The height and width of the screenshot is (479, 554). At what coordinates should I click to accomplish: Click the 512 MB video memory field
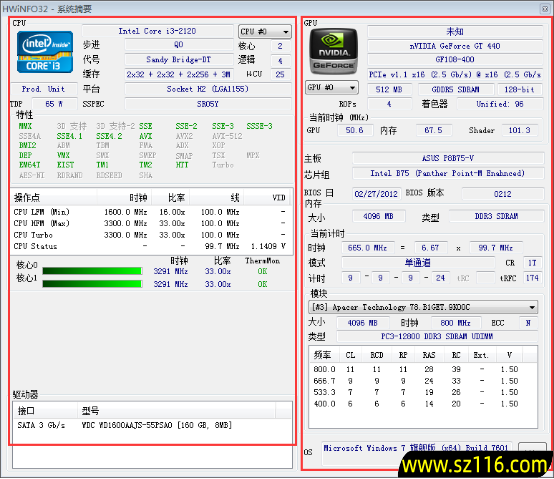pos(389,89)
